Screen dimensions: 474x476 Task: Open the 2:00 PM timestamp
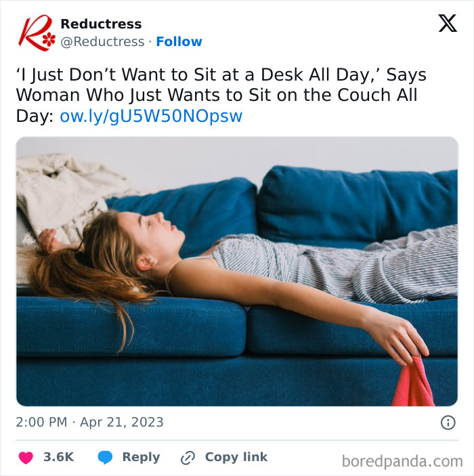click(x=41, y=423)
